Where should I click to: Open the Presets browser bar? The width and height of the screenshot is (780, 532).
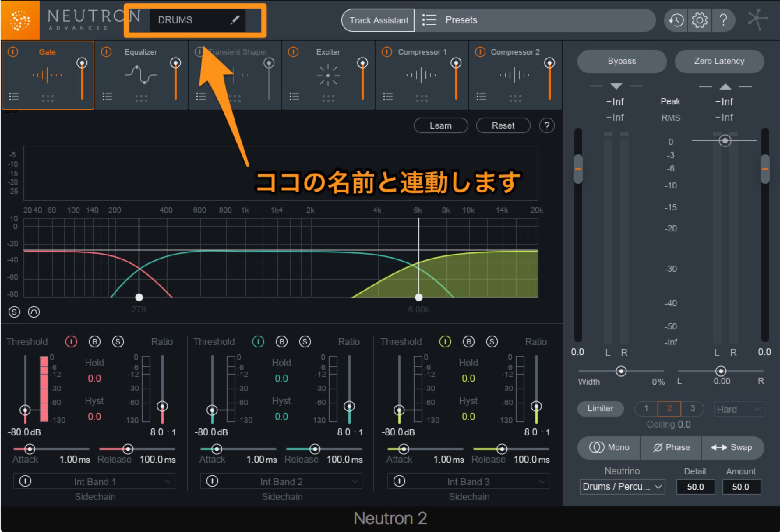click(x=535, y=20)
